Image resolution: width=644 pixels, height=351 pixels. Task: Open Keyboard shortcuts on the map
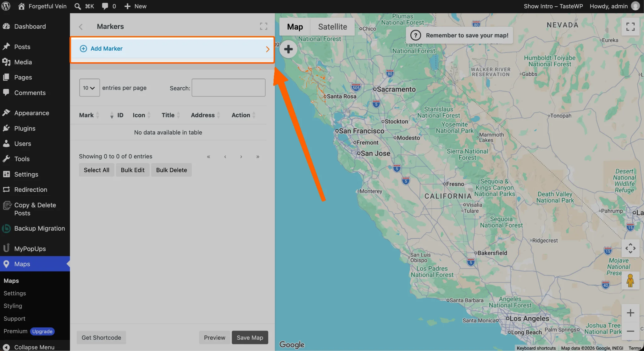pos(536,348)
